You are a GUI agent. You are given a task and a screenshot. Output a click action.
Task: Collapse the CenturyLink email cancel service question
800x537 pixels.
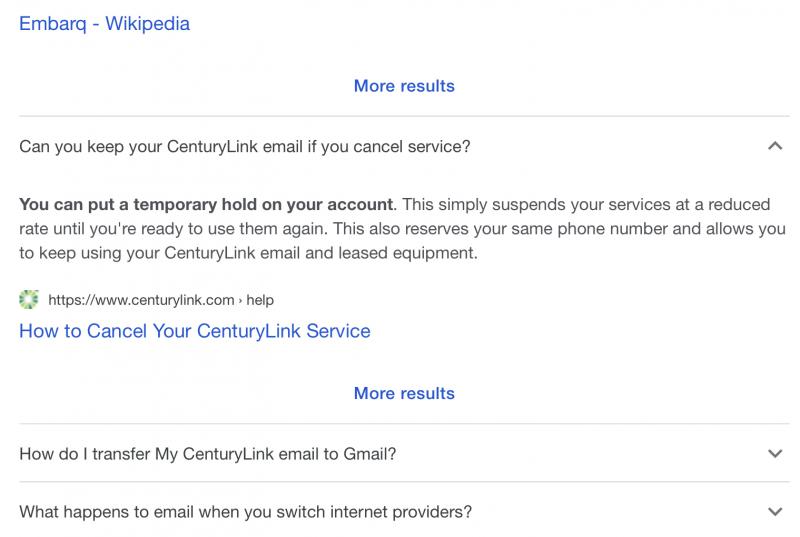[x=404, y=146]
